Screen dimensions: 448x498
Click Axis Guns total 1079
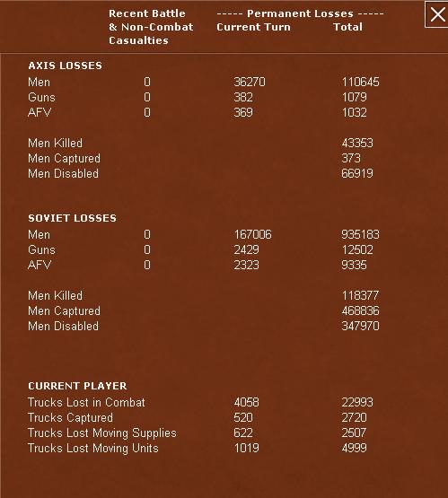(354, 97)
